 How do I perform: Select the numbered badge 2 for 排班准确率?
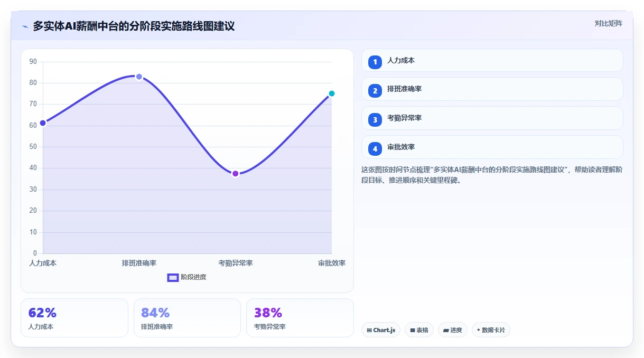click(x=375, y=90)
